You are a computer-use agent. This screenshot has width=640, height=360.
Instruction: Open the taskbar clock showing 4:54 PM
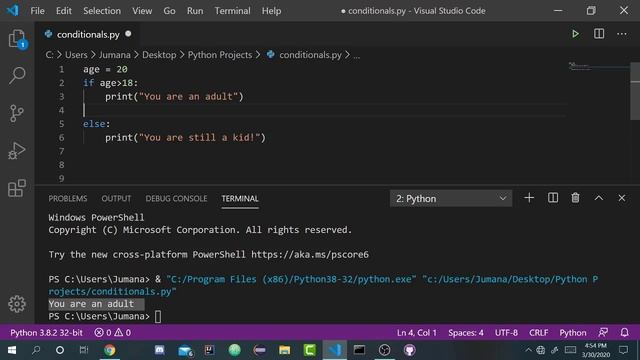coord(596,350)
